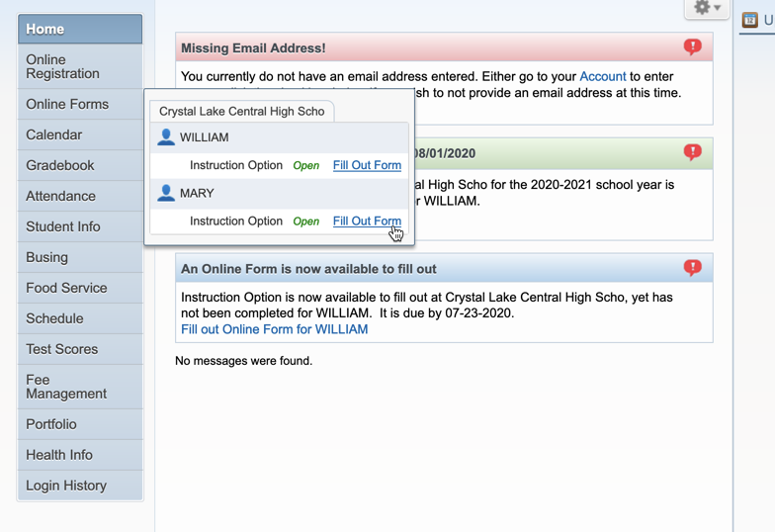Follow the Account link in email warning
The width and height of the screenshot is (775, 532).
click(603, 77)
